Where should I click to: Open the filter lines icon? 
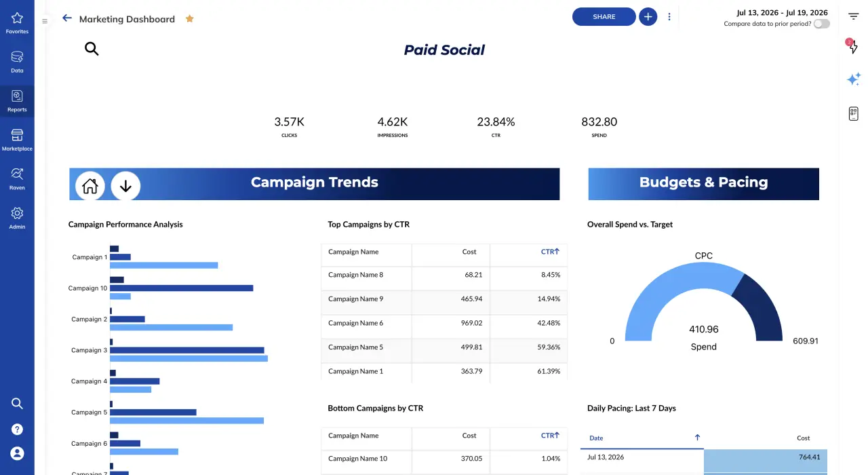(x=853, y=16)
